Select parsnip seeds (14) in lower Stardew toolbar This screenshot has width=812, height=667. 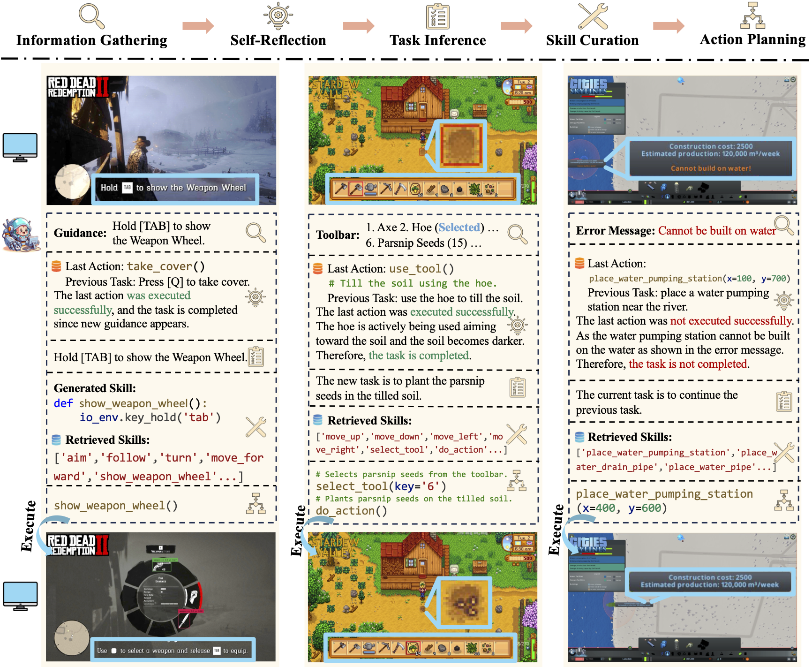tap(413, 648)
